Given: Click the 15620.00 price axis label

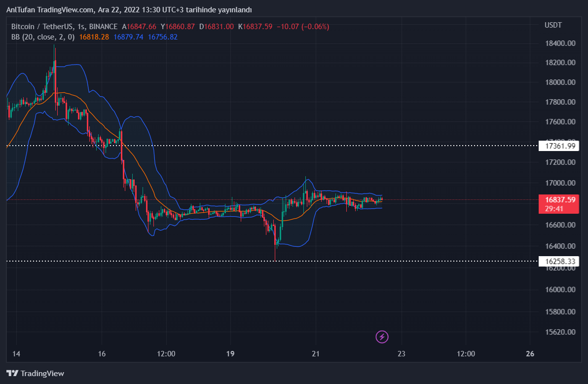Looking at the screenshot, I should pyautogui.click(x=560, y=332).
